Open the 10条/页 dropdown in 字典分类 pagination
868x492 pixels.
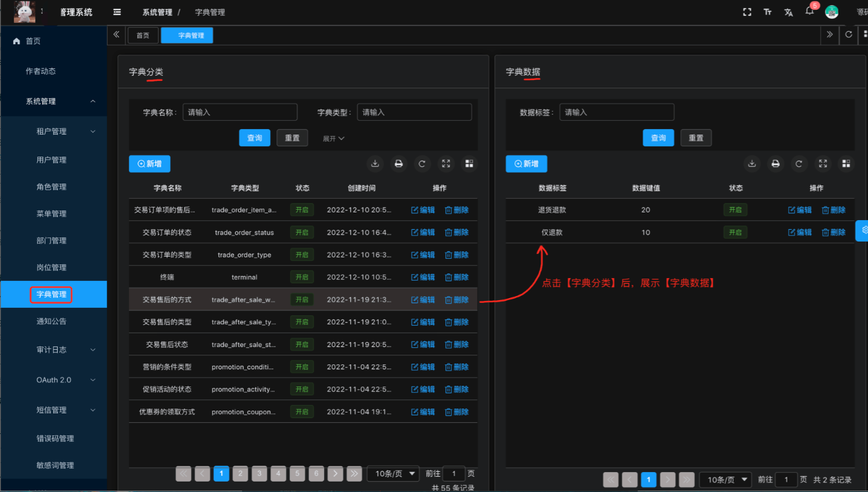(393, 474)
